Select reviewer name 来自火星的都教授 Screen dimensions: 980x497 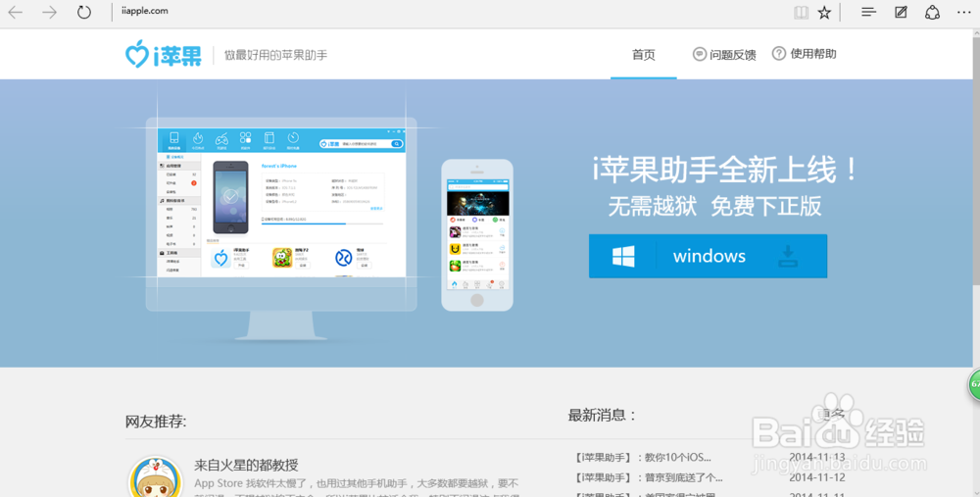coord(246,465)
